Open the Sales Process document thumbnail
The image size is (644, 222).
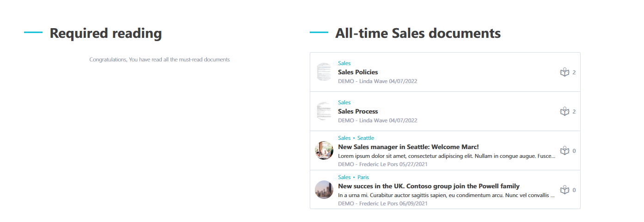[x=324, y=112]
